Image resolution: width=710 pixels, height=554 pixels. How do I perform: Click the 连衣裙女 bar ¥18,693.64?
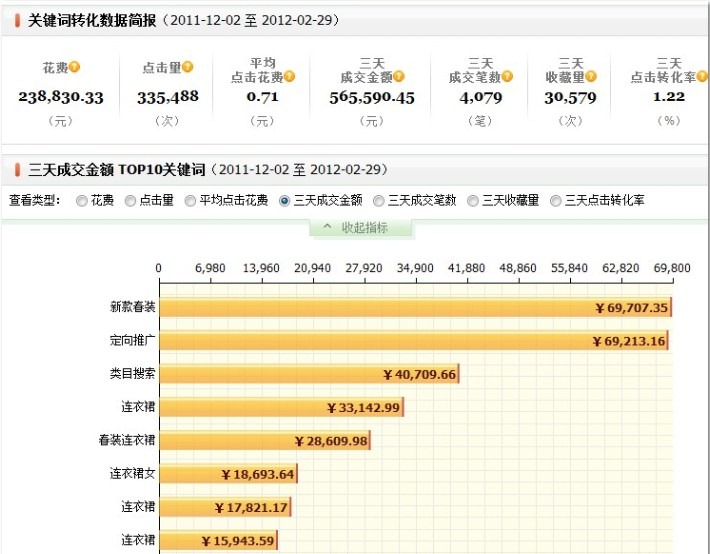[x=229, y=474]
